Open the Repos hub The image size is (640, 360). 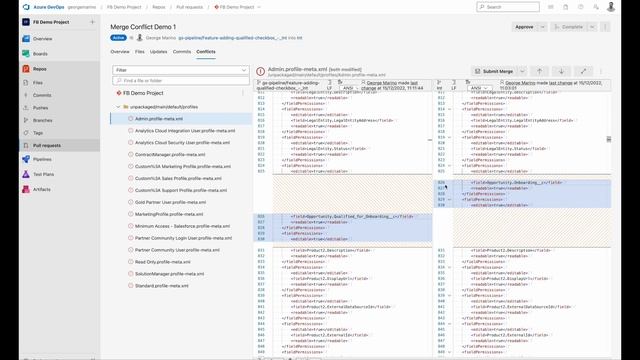coord(40,69)
